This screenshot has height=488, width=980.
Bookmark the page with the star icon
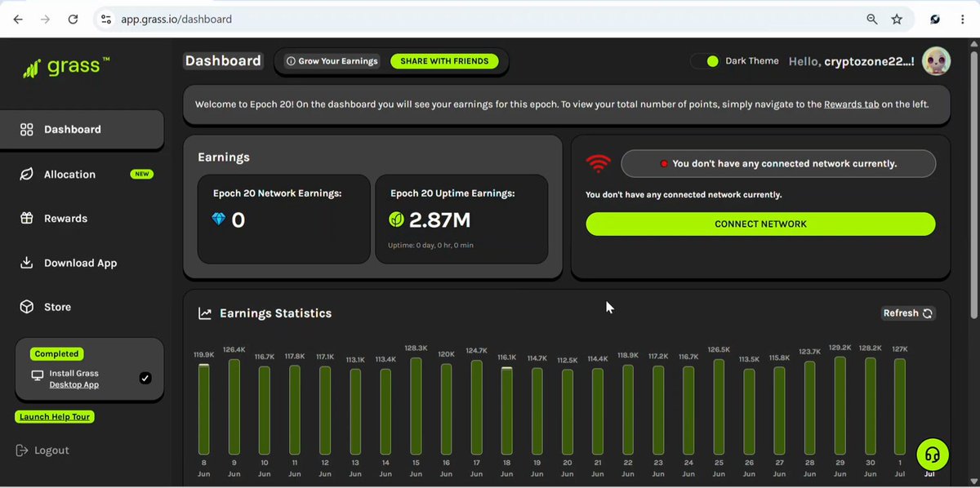[897, 19]
